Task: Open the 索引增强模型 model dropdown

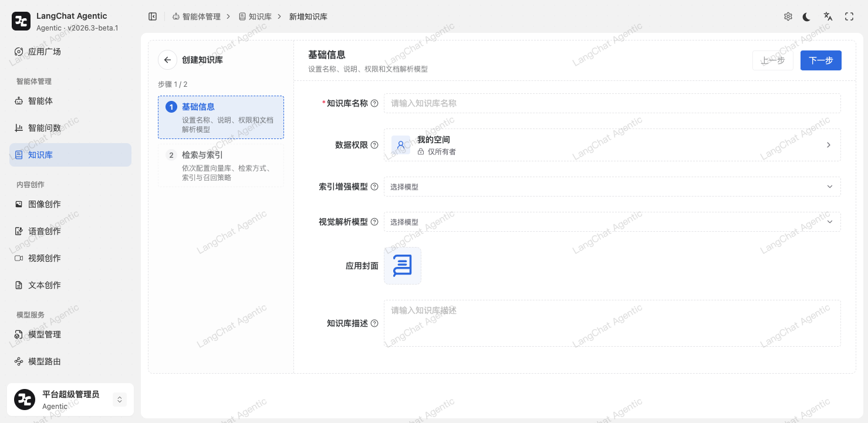Action: pos(612,187)
